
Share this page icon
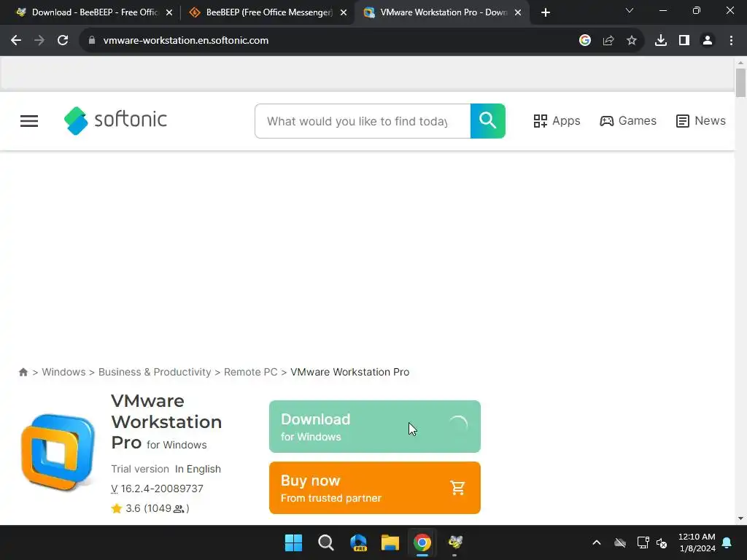click(x=608, y=41)
